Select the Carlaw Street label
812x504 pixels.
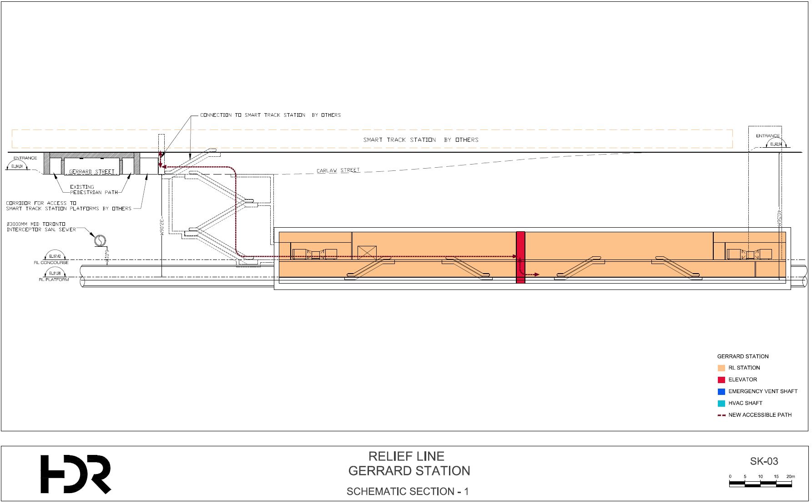(x=338, y=171)
